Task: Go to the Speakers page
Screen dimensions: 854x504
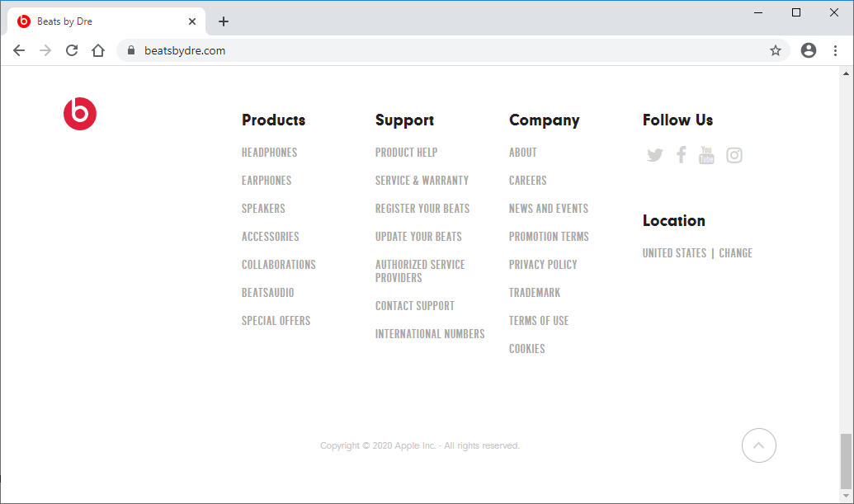Action: tap(263, 209)
